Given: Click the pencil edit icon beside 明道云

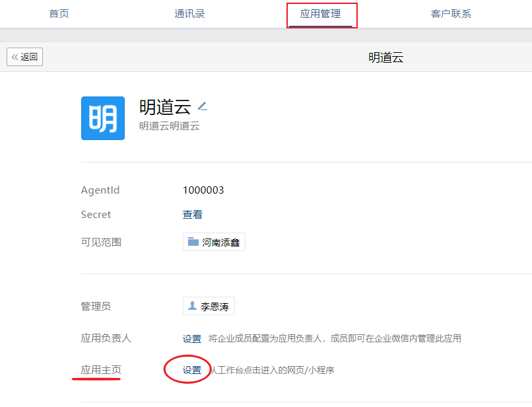Looking at the screenshot, I should click(203, 106).
